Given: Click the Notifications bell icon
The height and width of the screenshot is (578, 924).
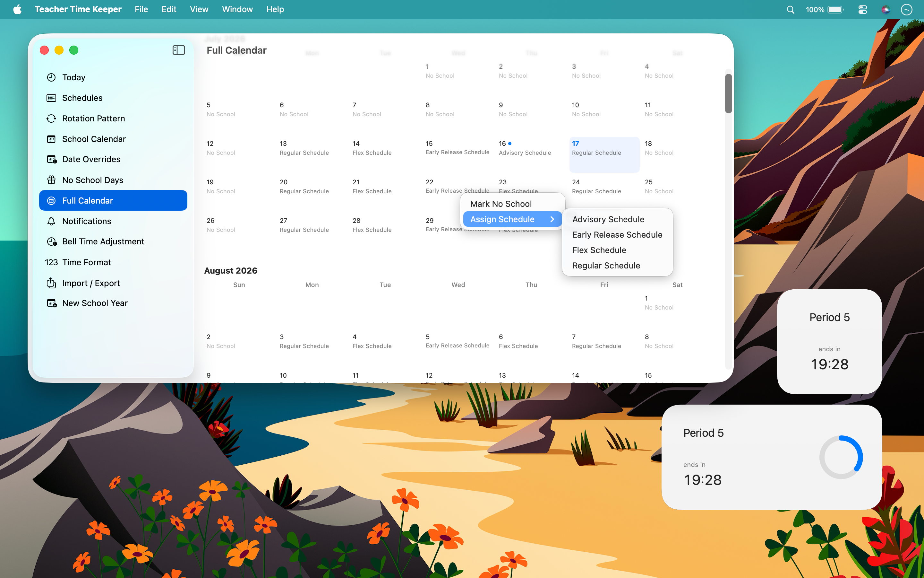Looking at the screenshot, I should (x=51, y=221).
